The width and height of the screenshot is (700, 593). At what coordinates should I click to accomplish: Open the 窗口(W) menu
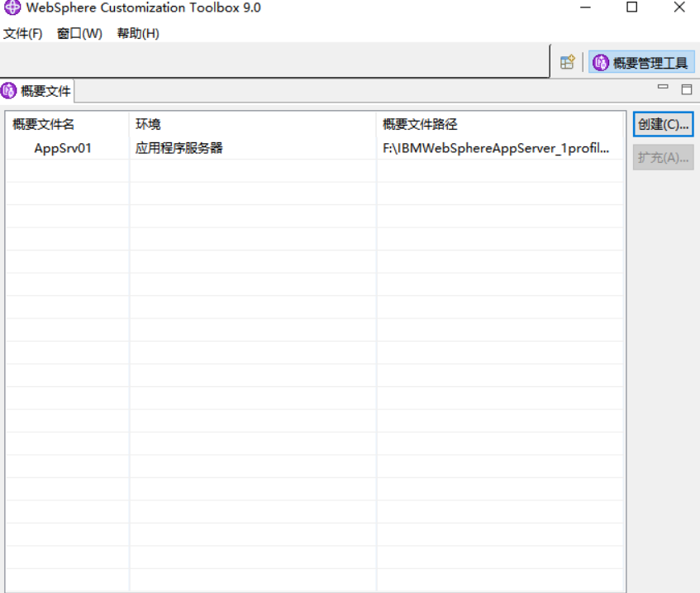79,34
